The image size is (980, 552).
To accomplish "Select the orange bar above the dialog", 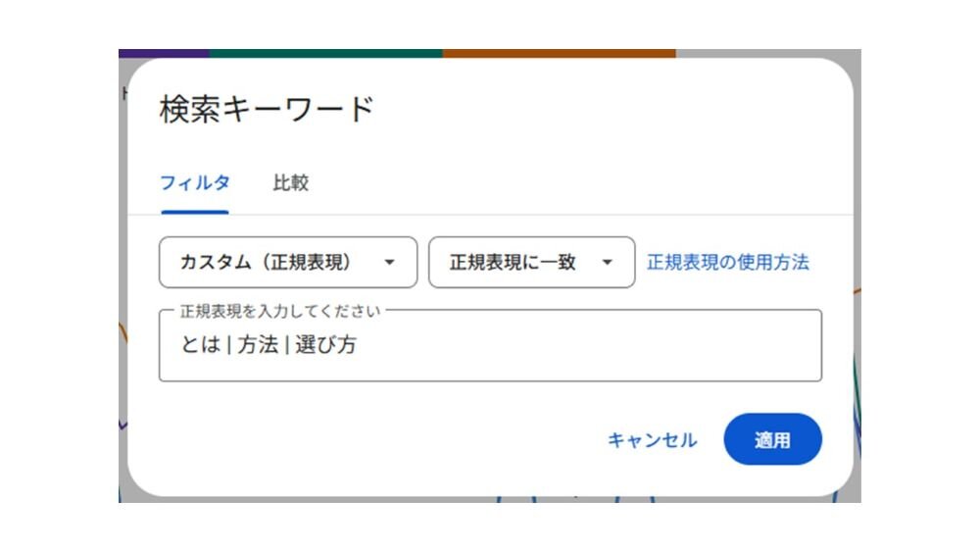I will pos(559,53).
